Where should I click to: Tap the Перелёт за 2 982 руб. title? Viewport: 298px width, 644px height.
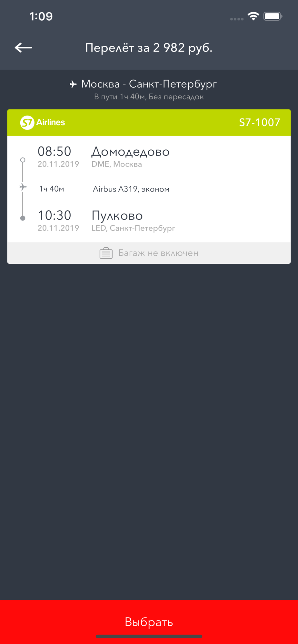[x=149, y=48]
